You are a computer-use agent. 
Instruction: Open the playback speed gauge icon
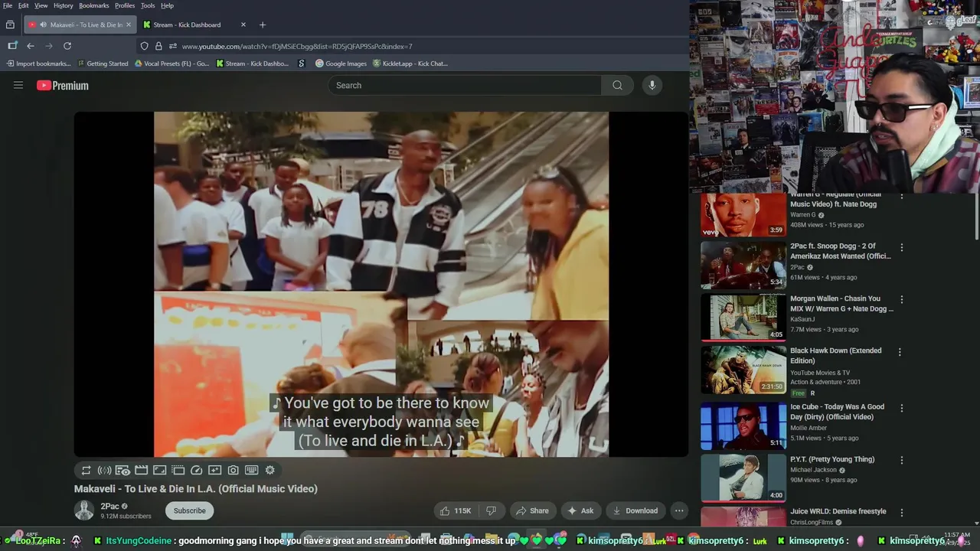point(196,471)
